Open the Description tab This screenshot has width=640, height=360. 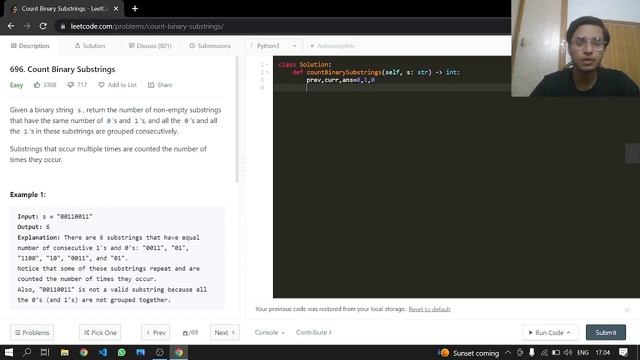30,46
